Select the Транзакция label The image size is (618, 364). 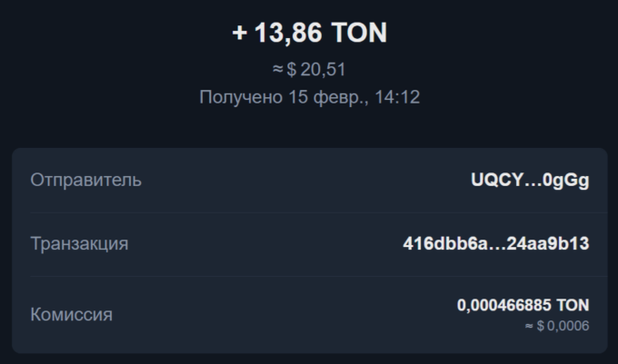[79, 243]
